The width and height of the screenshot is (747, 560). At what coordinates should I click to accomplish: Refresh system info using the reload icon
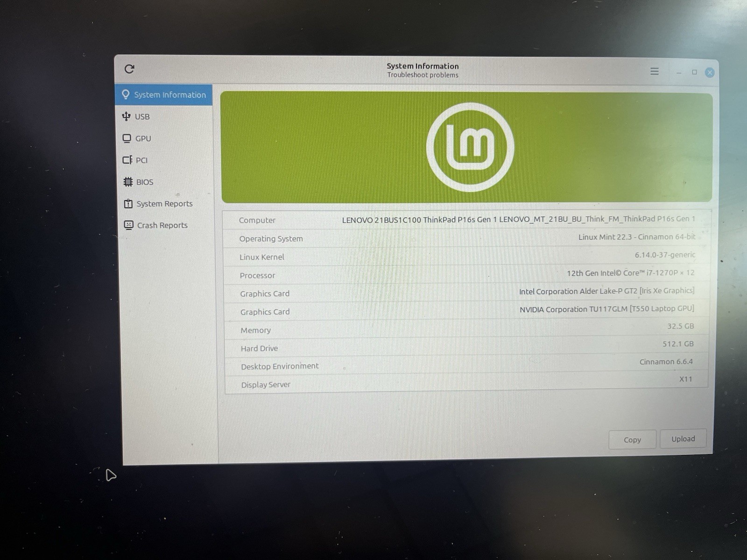pyautogui.click(x=129, y=69)
